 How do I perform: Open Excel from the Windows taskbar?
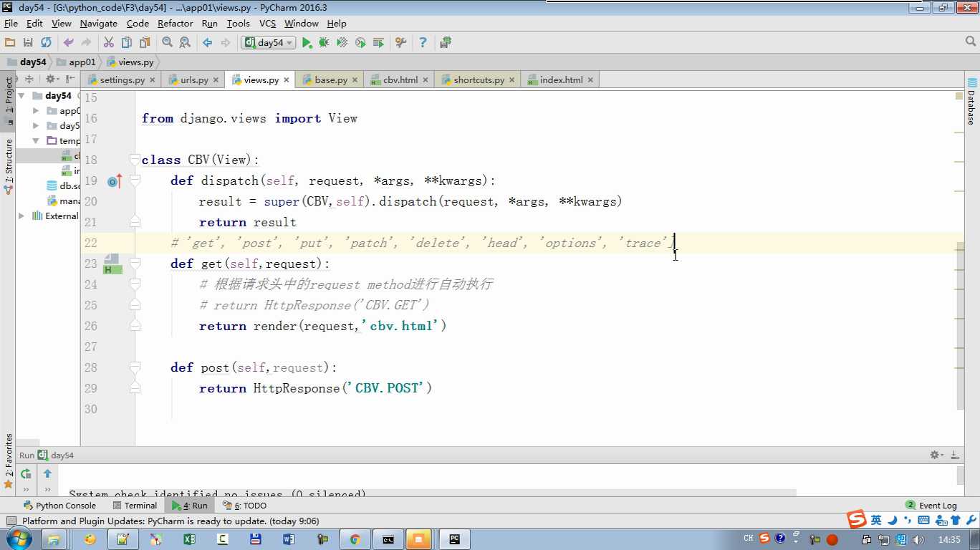coord(189,539)
